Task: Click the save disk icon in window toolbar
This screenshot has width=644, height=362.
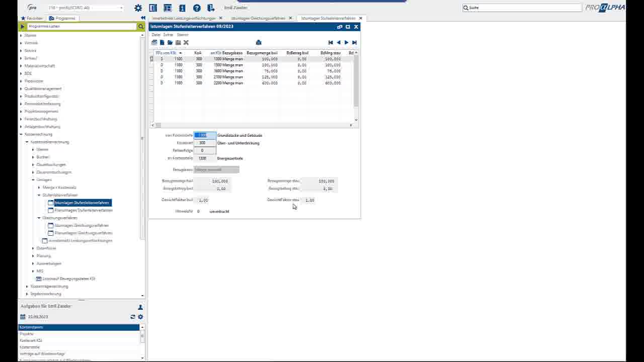Action: [178, 42]
